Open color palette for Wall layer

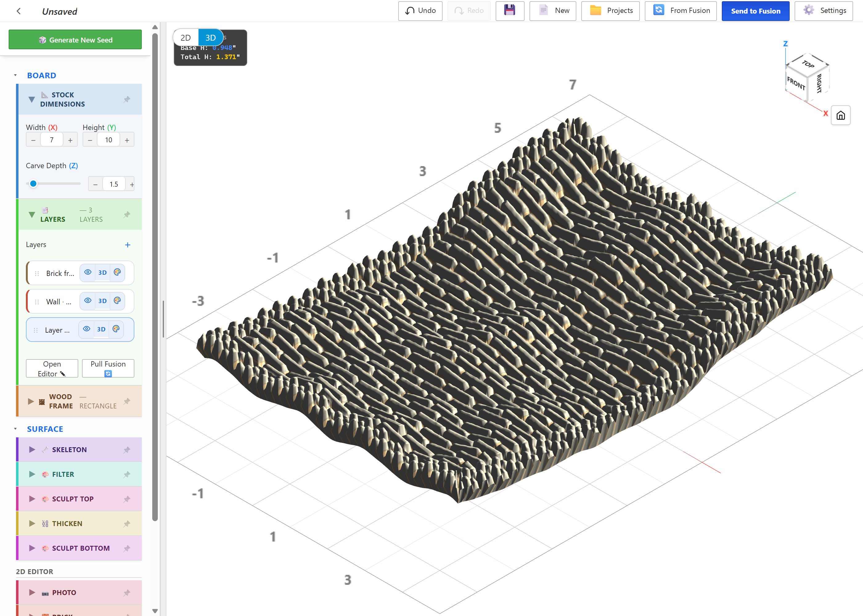117,301
